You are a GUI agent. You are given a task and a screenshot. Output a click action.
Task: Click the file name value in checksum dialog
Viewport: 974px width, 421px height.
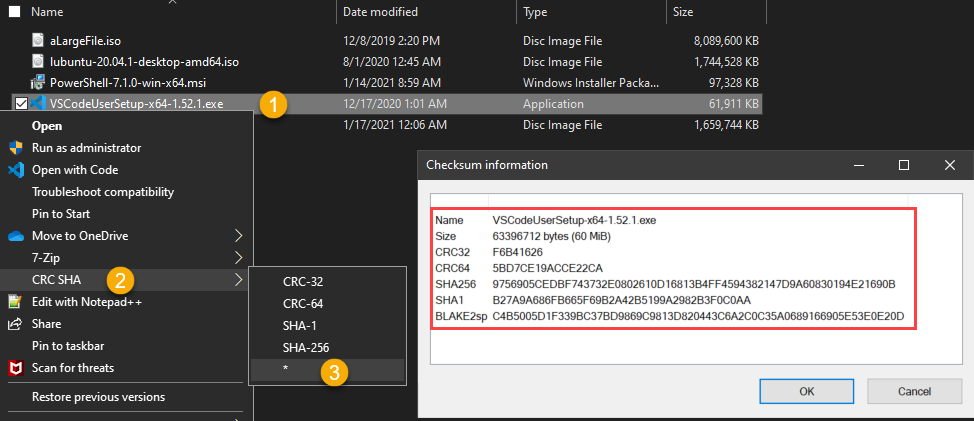tap(575, 220)
